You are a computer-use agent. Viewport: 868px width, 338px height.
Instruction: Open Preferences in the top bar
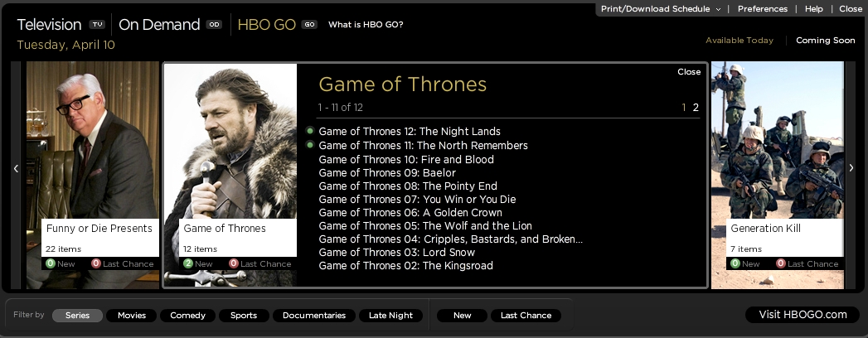[x=762, y=9]
